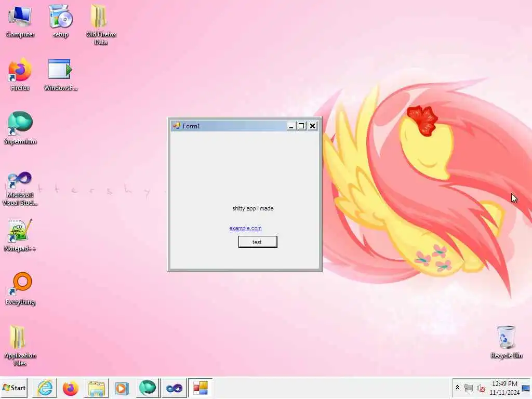Select the Everything search shortcut
Screen dimensions: 532x399
click(20, 289)
